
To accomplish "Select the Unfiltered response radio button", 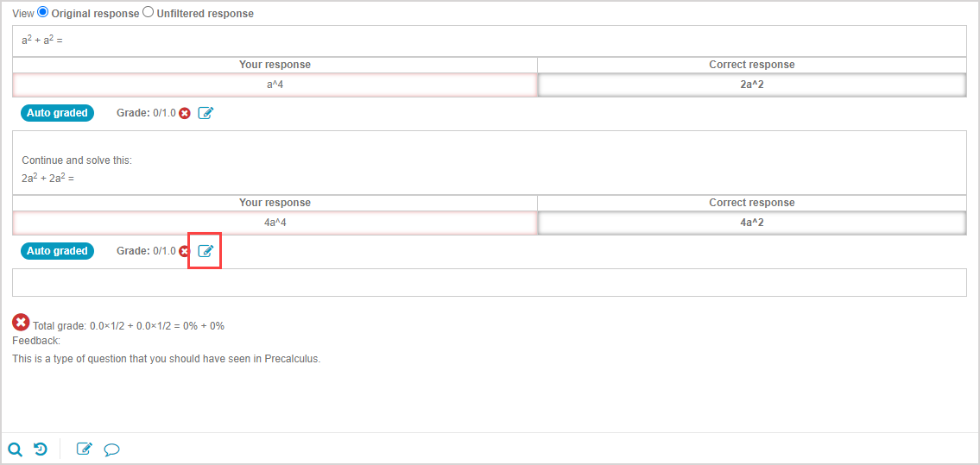I will click(x=148, y=13).
